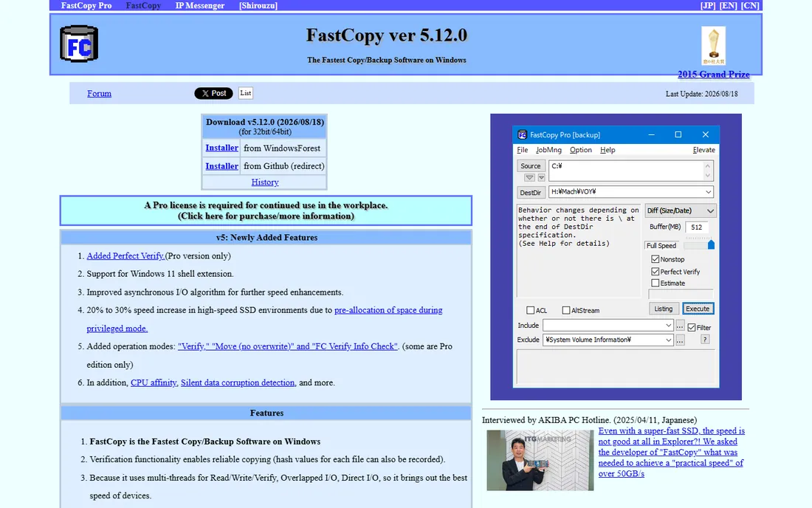Viewport: 812px width, 508px height.
Task: Open the CPU affinity link
Action: (x=154, y=382)
